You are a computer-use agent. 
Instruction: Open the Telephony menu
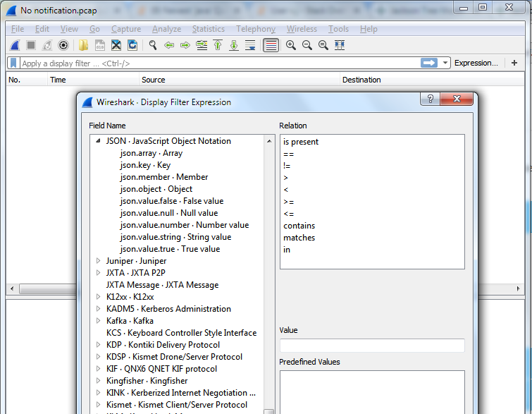tap(256, 29)
